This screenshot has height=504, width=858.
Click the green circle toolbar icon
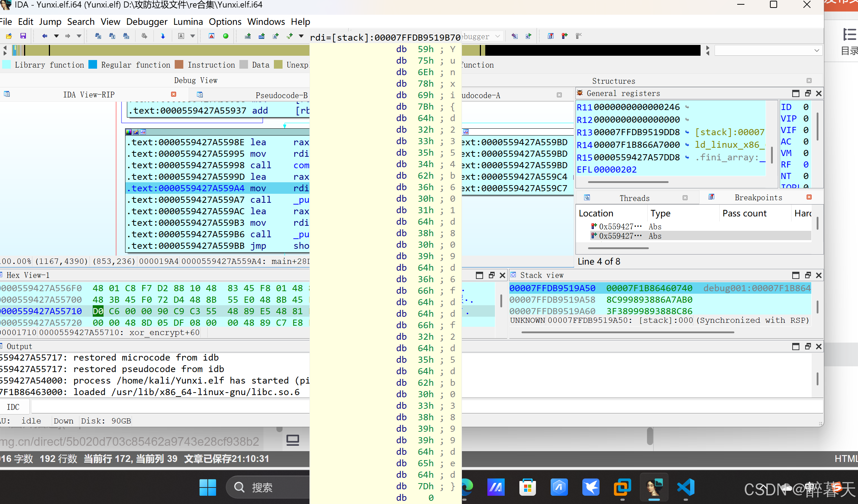(226, 36)
